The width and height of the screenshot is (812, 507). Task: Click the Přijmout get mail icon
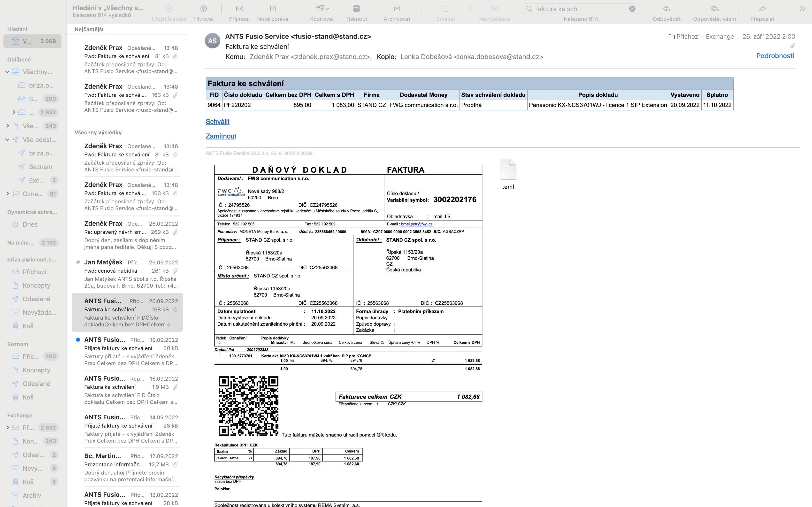pos(239,9)
